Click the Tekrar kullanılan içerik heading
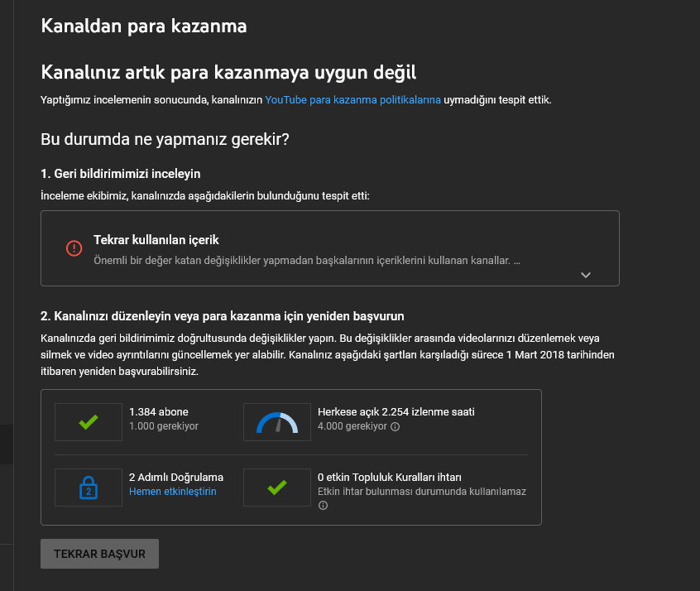This screenshot has width=700, height=591. 156,240
